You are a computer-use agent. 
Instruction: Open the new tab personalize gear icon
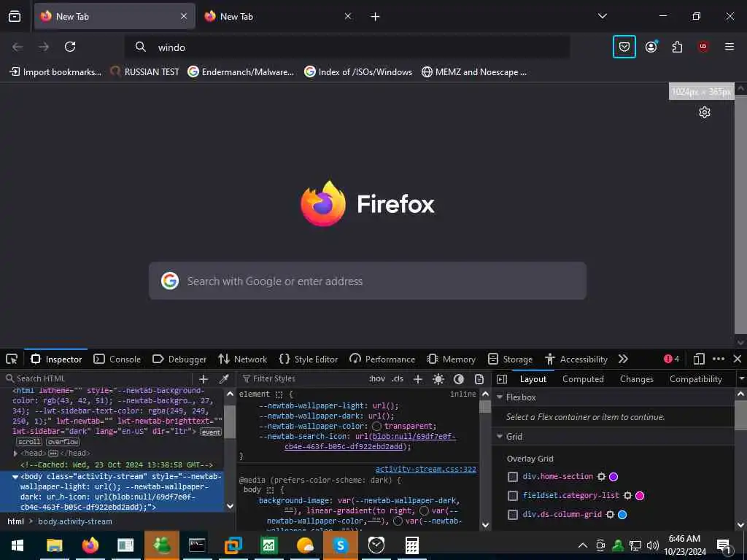click(705, 112)
